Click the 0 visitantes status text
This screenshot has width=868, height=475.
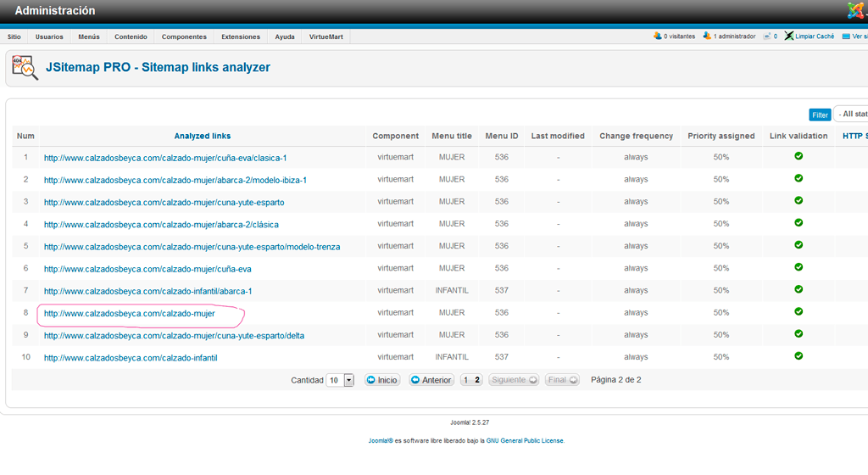pos(679,36)
